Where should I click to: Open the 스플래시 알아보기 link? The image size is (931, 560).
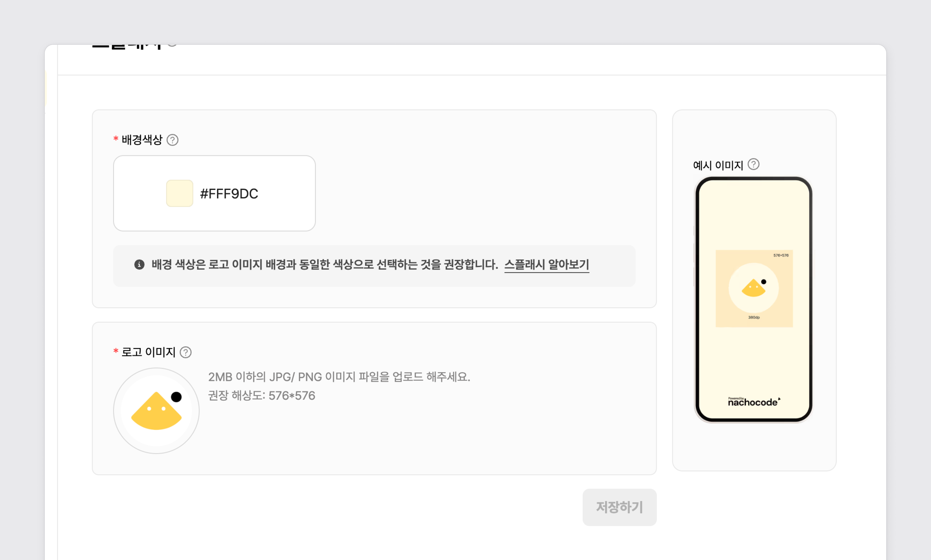pyautogui.click(x=546, y=264)
